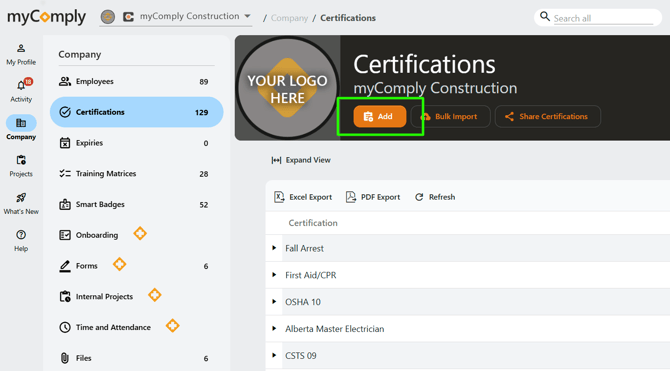
Task: Click the Certifications breadcrumb
Action: tap(348, 18)
